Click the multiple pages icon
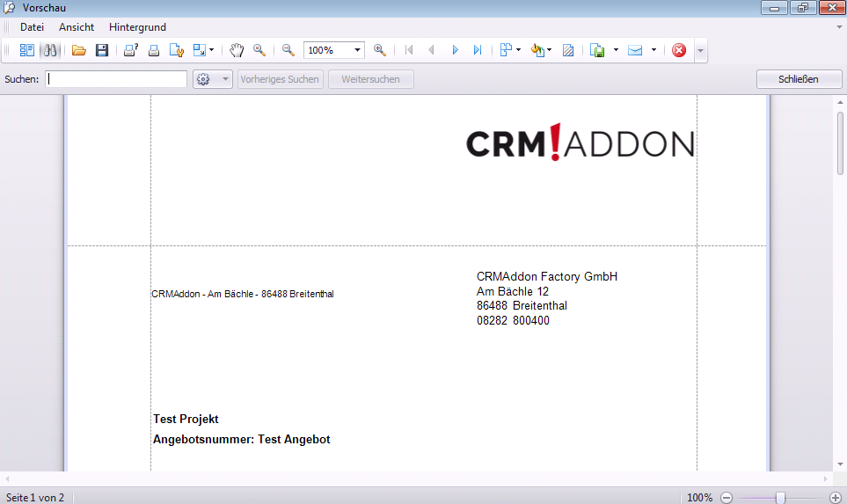The image size is (847, 504). click(506, 50)
